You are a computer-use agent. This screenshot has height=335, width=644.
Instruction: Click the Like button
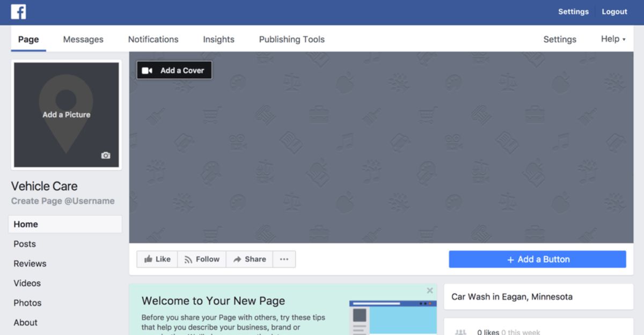(x=157, y=259)
